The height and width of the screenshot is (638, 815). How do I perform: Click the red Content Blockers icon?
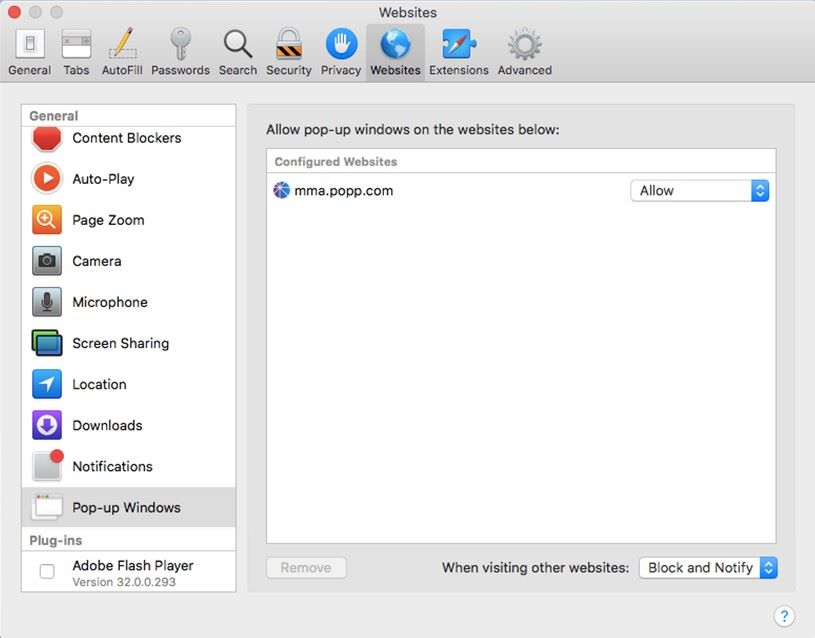tap(47, 139)
